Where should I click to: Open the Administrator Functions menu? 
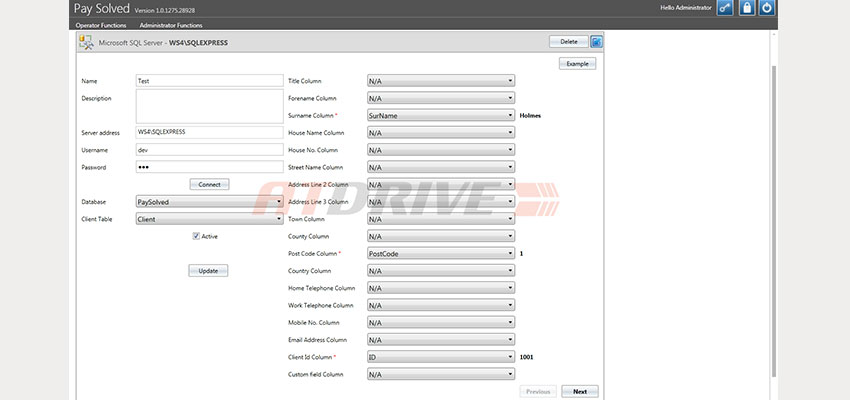171,25
